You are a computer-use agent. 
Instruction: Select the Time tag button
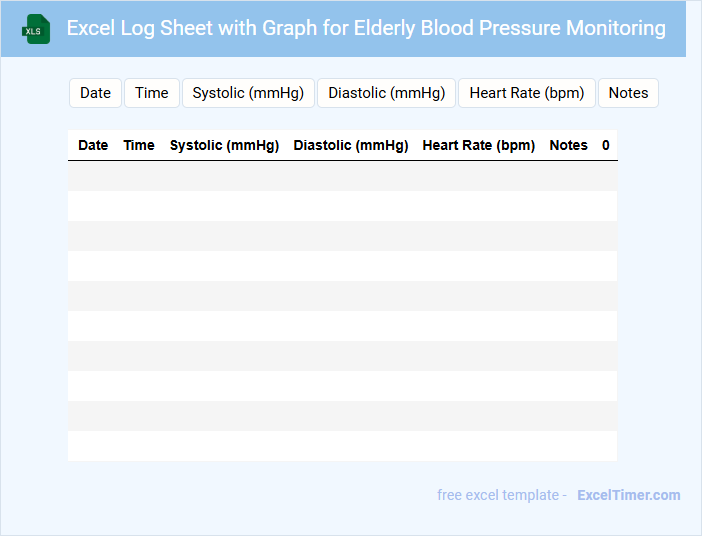pos(152,93)
